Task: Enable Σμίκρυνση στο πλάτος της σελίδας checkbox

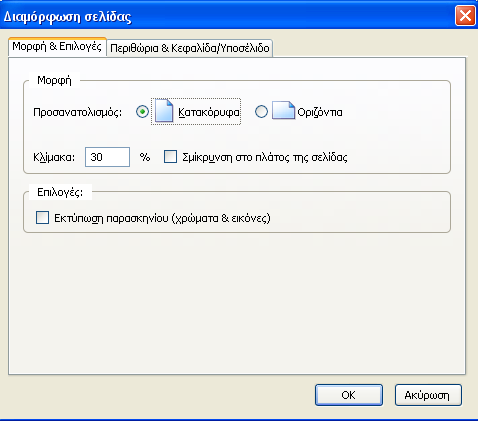Action: coord(170,157)
